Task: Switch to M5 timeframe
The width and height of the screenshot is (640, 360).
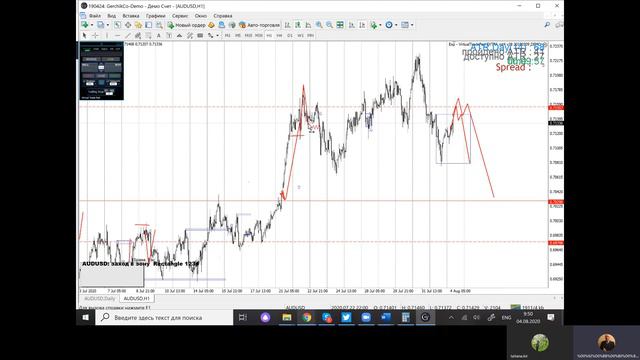Action: [x=238, y=36]
